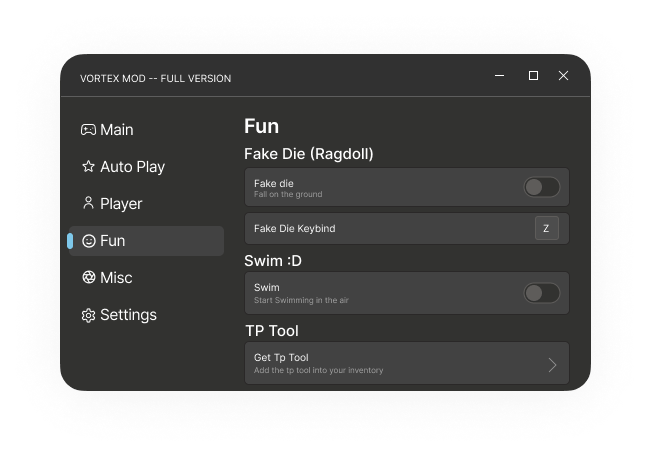Click the chevron arrow on Get Tp Tool
Image resolution: width=651 pixels, height=456 pixels.
[552, 365]
